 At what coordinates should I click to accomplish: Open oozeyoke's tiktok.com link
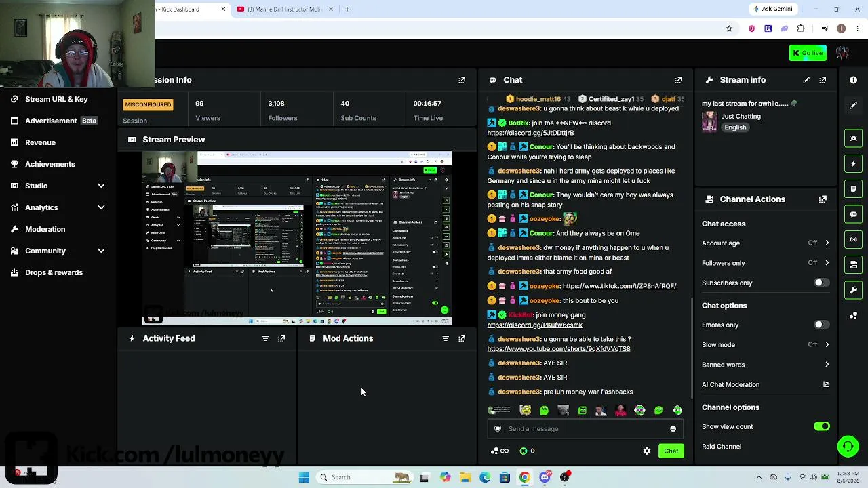619,286
